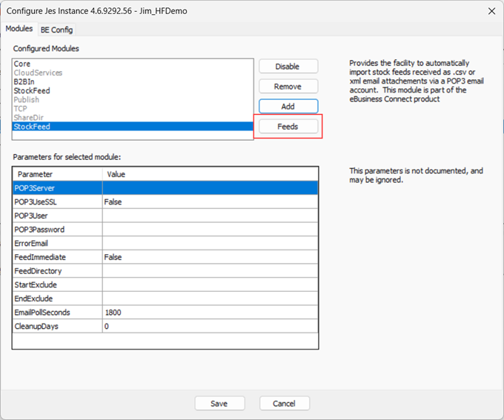Click the CleanupDays value cell
504x420 pixels.
pos(210,326)
